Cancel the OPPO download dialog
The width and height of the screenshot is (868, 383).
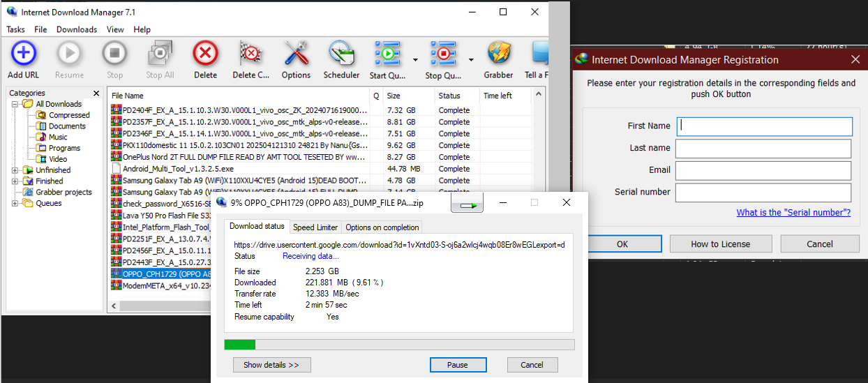click(532, 365)
